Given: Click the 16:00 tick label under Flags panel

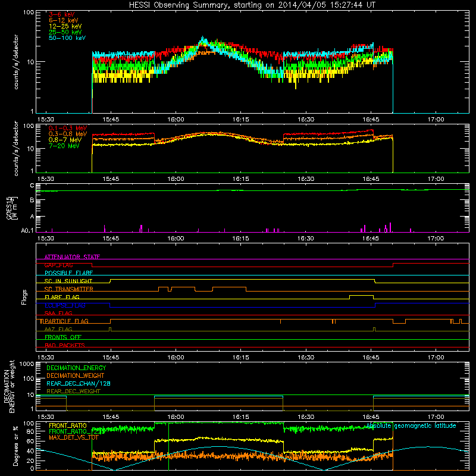Looking at the screenshot, I should (x=176, y=358).
